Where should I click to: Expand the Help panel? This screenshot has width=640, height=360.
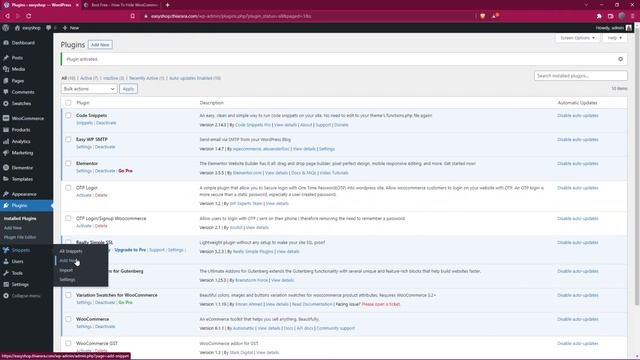point(614,38)
